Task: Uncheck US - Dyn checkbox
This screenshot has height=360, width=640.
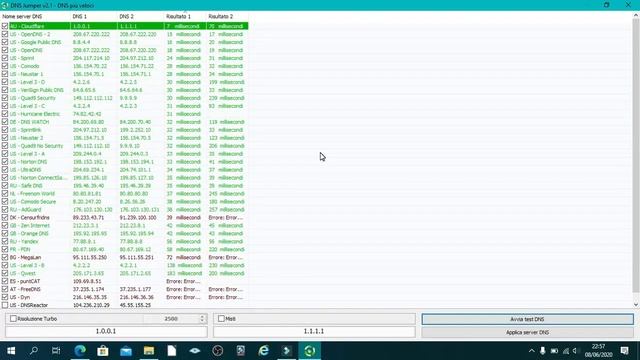Action: 5,297
